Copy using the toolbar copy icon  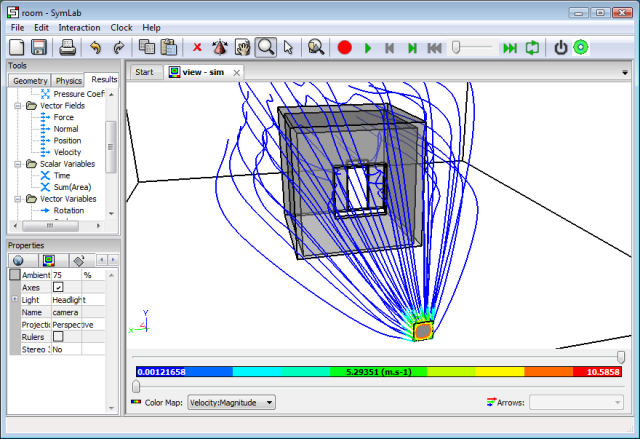(147, 47)
